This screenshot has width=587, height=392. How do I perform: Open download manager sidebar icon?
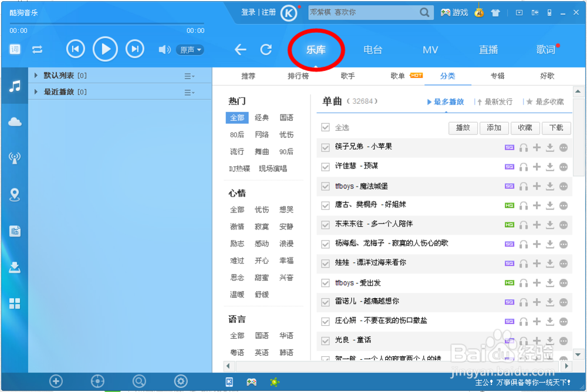click(x=15, y=268)
